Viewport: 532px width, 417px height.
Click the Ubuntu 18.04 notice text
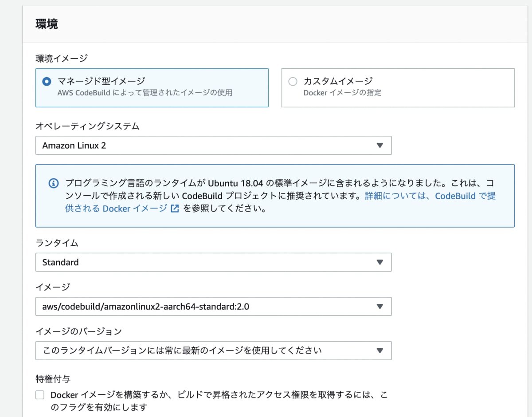click(280, 196)
